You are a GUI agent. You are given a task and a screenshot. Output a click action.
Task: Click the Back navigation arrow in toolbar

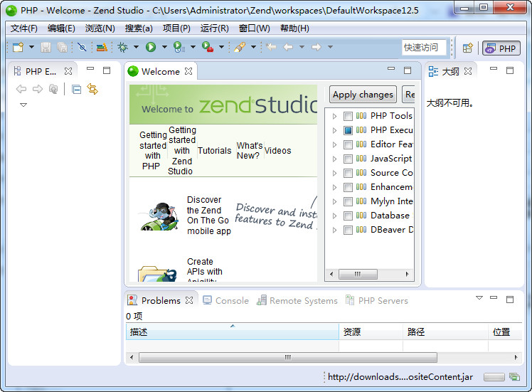(288, 47)
